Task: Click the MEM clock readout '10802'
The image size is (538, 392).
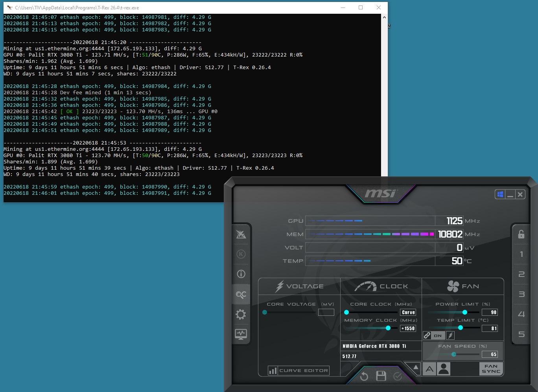Action: (x=450, y=234)
